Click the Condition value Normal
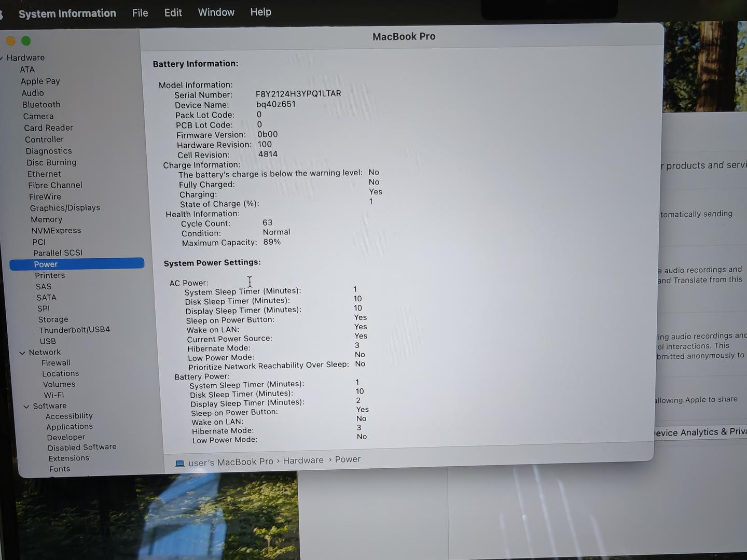 click(x=276, y=232)
